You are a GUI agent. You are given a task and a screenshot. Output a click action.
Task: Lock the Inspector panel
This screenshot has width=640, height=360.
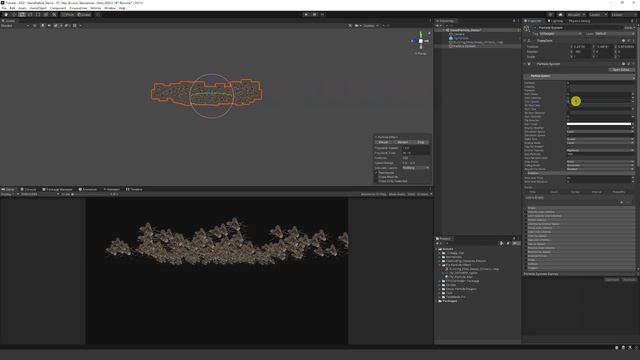(x=632, y=21)
